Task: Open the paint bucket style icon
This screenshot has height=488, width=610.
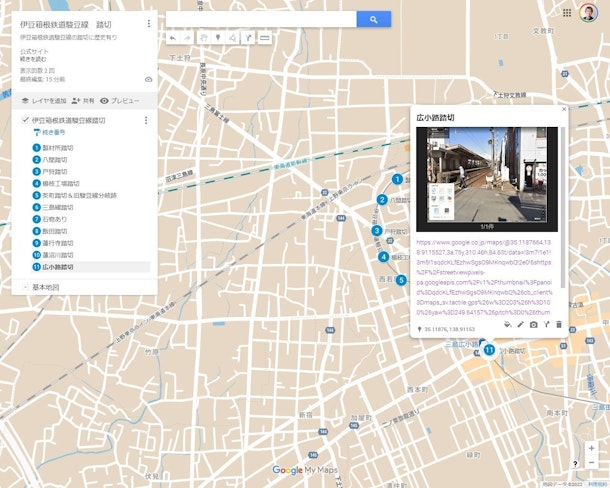Action: point(507,325)
